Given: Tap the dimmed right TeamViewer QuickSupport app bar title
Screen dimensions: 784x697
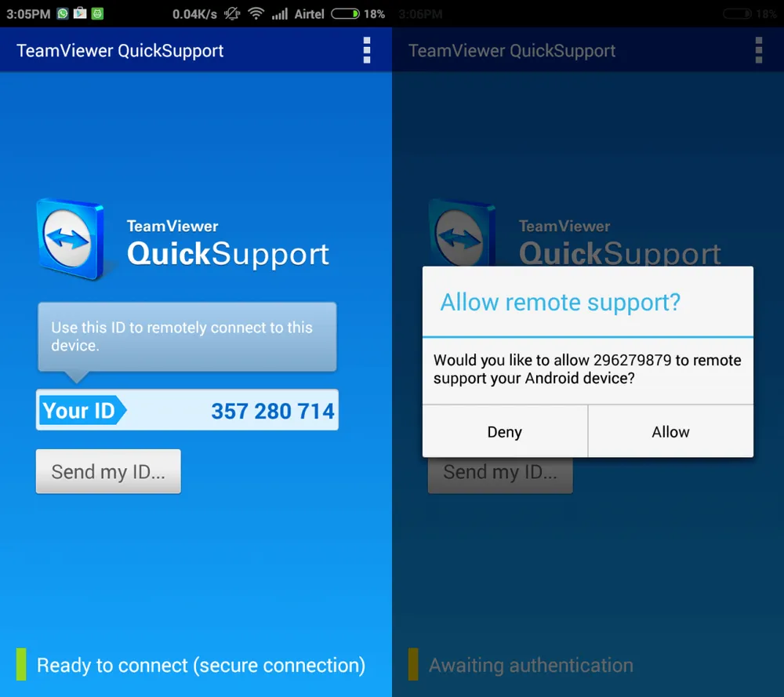Looking at the screenshot, I should [512, 50].
